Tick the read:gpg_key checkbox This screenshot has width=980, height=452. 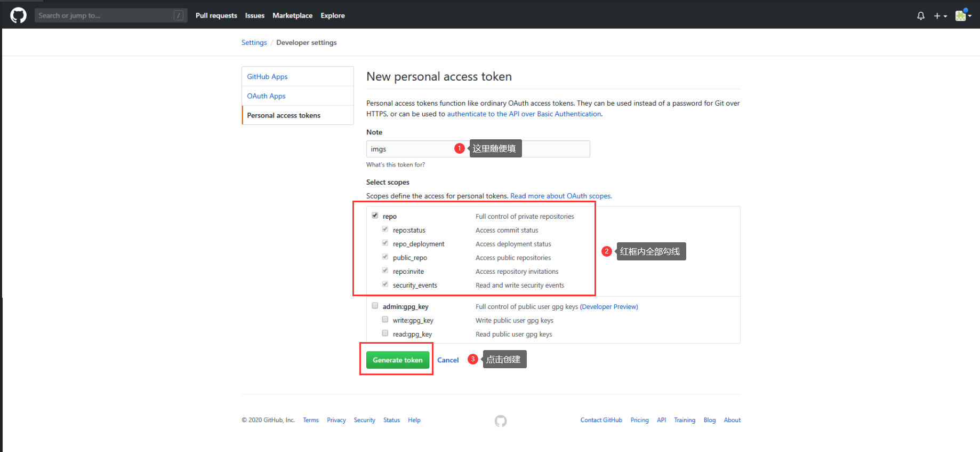(x=385, y=334)
